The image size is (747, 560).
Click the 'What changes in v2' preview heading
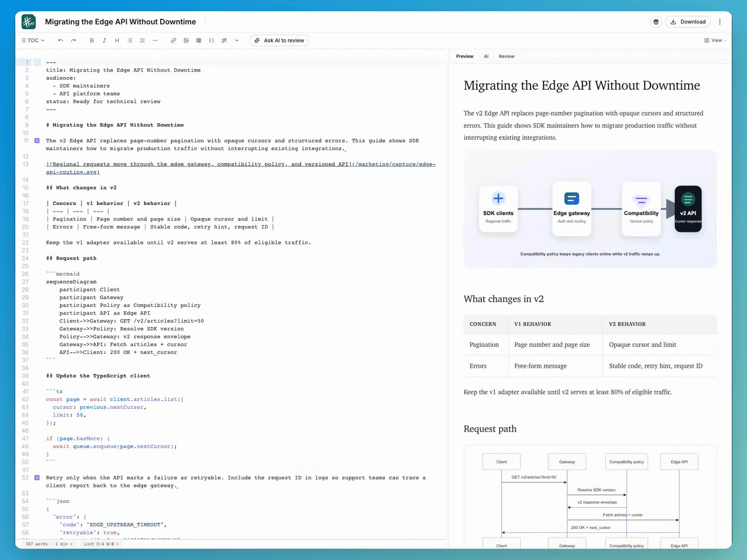(x=503, y=299)
